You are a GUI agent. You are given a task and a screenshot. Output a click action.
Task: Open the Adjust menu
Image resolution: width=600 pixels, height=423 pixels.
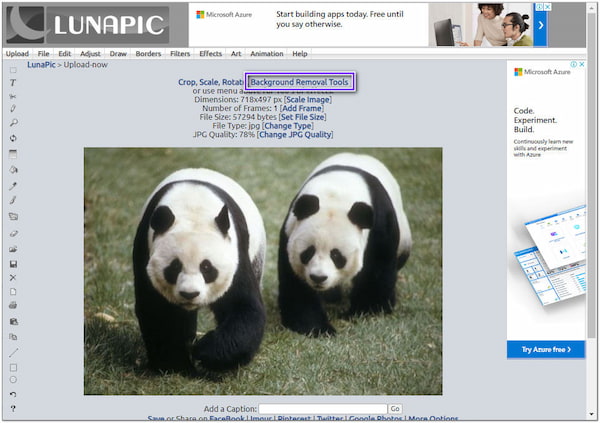point(90,53)
